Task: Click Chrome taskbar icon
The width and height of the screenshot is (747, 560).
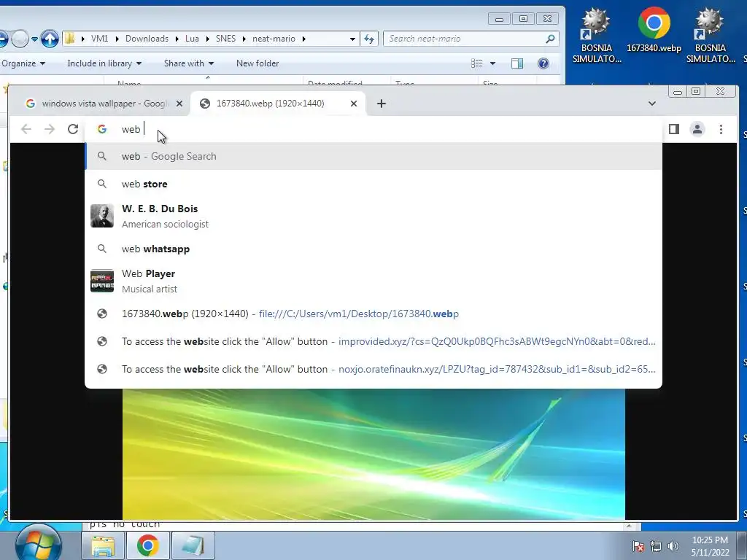Action: tap(147, 545)
